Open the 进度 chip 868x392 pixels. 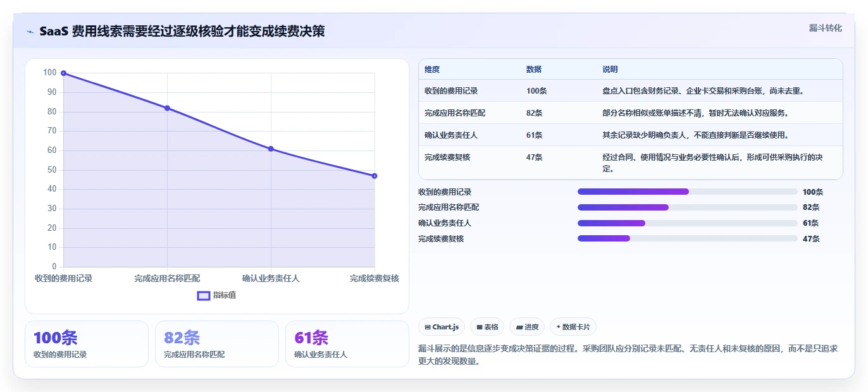pyautogui.click(x=527, y=327)
